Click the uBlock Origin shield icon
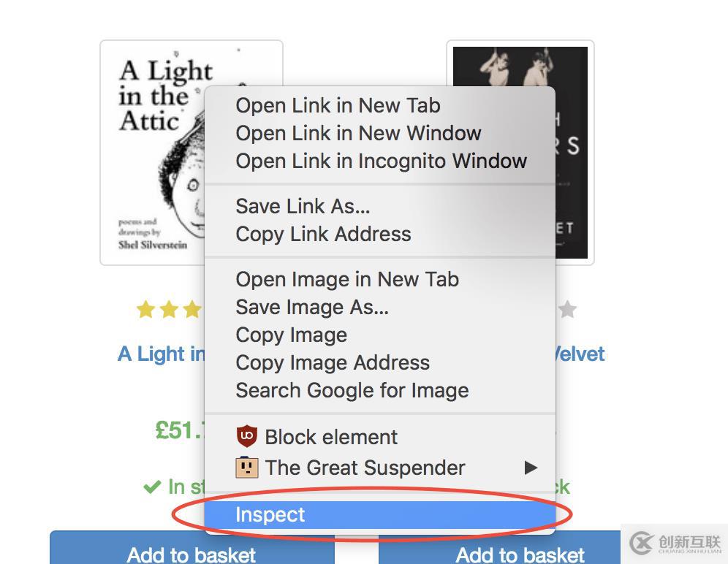Viewport: 728px width, 564px height. click(247, 437)
